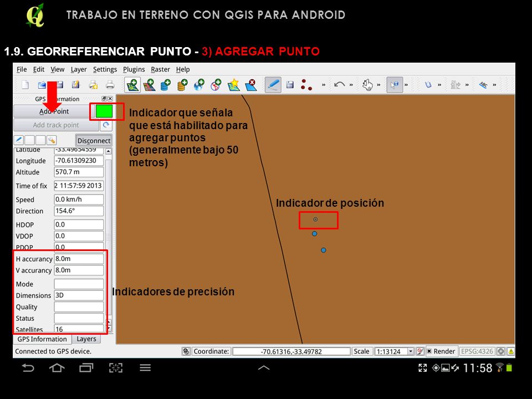Click the stop rendering icon
Viewport: 532px width, 399px height.
pos(420,351)
